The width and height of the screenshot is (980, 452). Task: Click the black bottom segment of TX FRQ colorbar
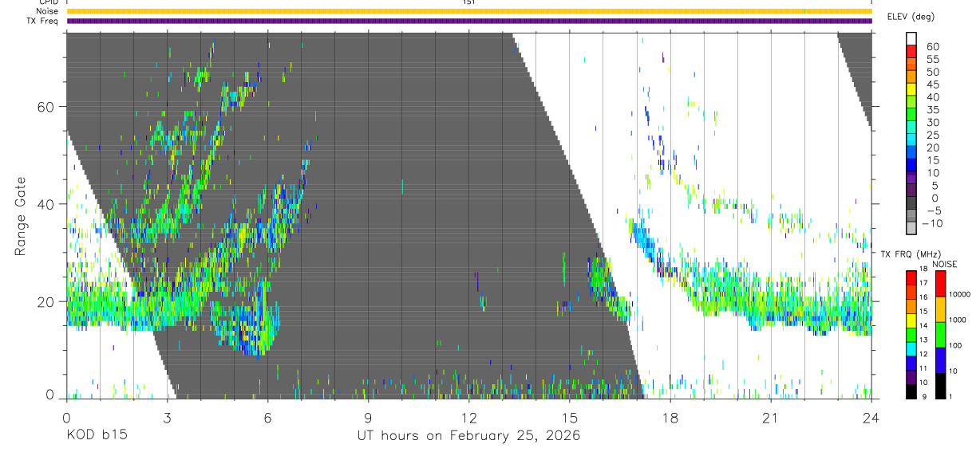click(x=911, y=391)
